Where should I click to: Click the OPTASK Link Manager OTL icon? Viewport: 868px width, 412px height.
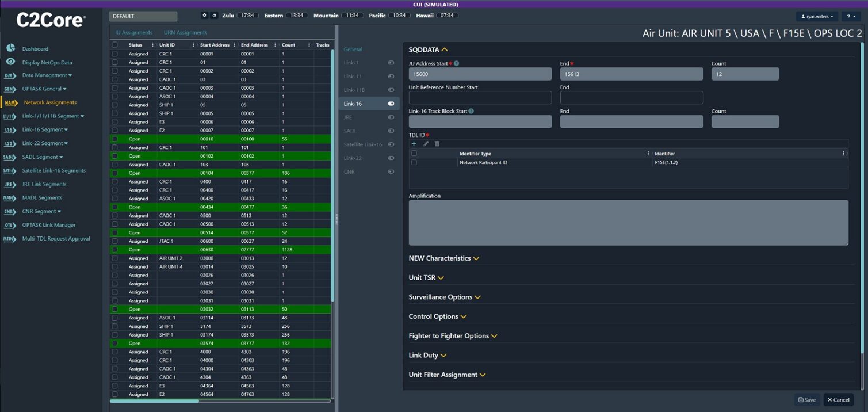pos(10,225)
